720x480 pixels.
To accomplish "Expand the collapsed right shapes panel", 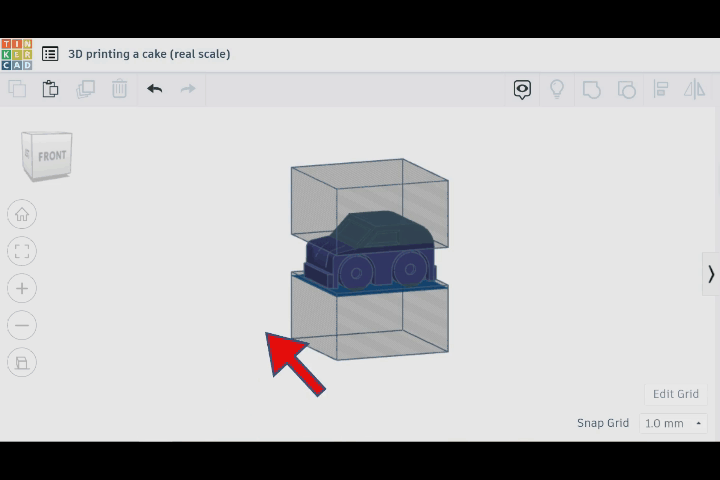I will tap(711, 274).
